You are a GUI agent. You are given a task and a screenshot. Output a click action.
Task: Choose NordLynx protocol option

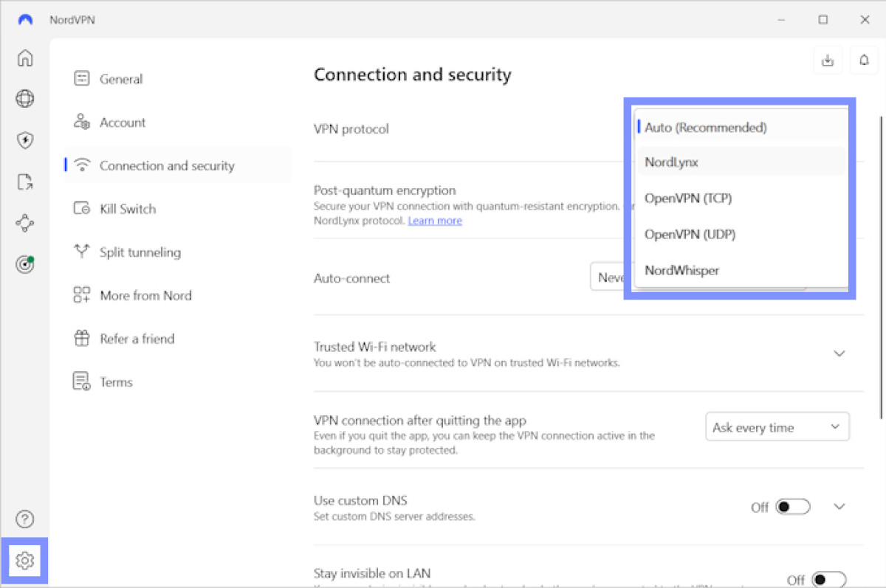coord(741,162)
